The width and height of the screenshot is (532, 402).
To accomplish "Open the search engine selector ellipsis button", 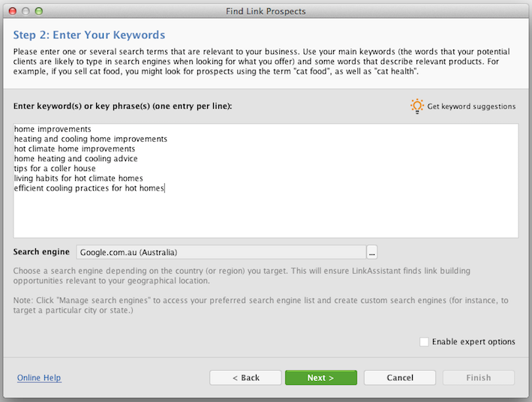I will [372, 253].
